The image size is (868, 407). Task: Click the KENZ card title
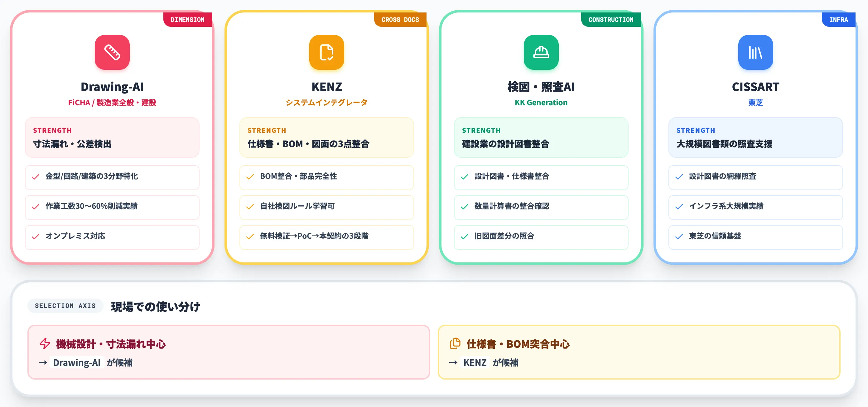coord(326,87)
